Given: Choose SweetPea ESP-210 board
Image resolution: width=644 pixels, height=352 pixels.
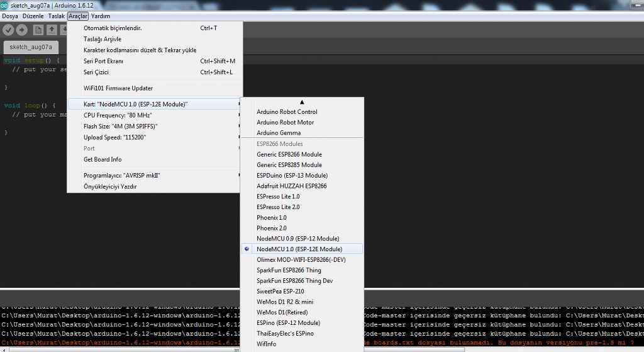Looking at the screenshot, I should point(302,291).
